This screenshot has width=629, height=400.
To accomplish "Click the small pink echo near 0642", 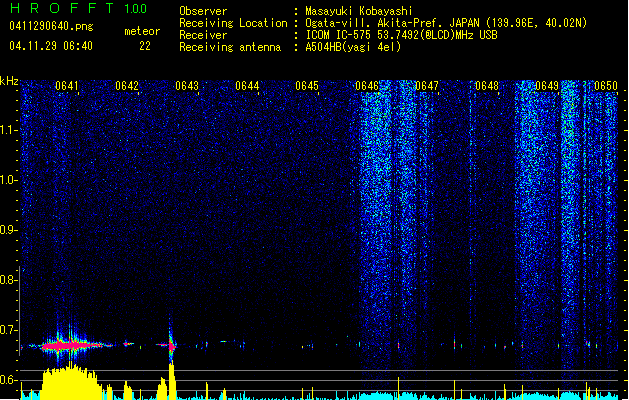I will [128, 344].
